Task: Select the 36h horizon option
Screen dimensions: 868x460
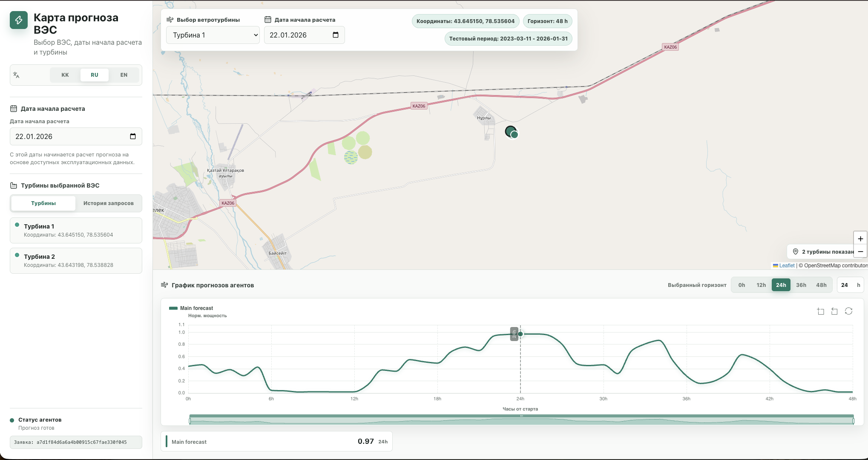Action: point(801,285)
